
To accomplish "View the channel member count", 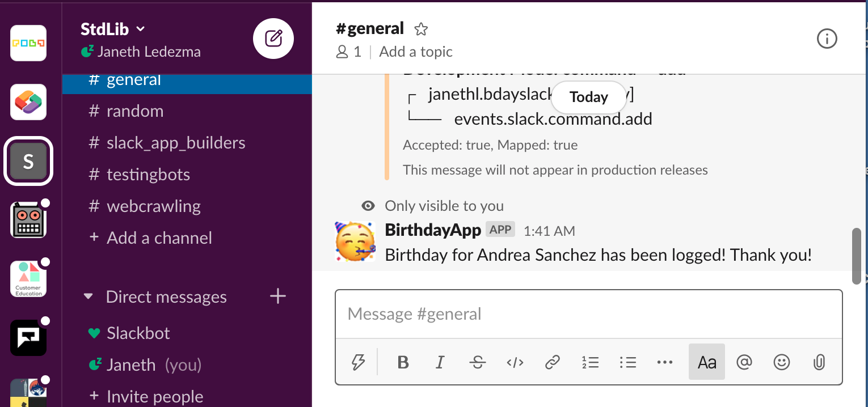I will (349, 52).
